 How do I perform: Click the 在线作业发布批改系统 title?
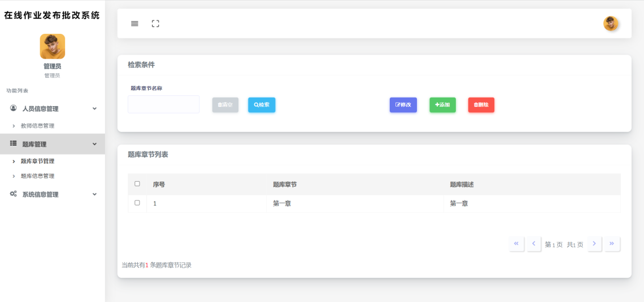coord(52,16)
